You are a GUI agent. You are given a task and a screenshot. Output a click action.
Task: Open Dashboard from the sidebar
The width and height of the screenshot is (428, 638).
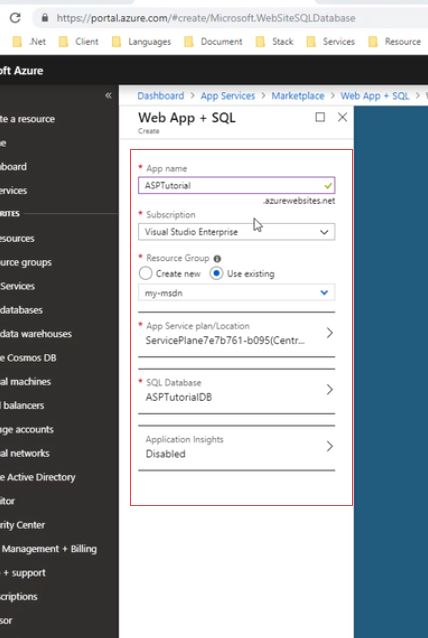click(x=13, y=166)
